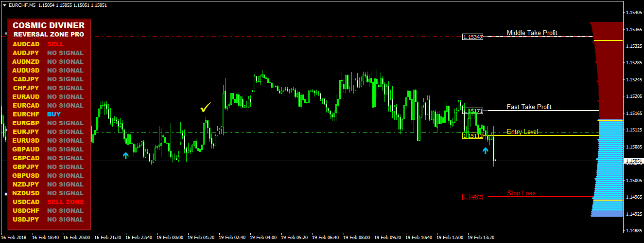Viewport: 644px width, 243px height.
Task: Select the AUDCAD SELL signal row
Action: [49, 44]
